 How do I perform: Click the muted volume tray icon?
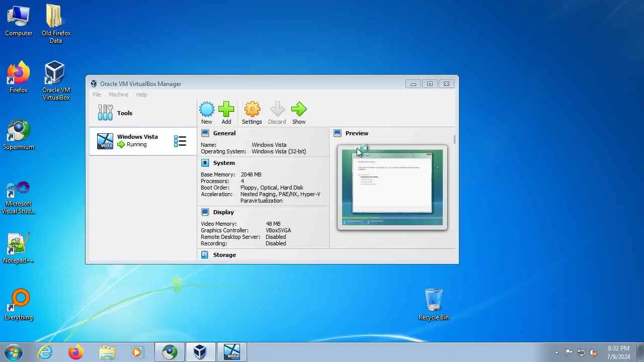594,352
